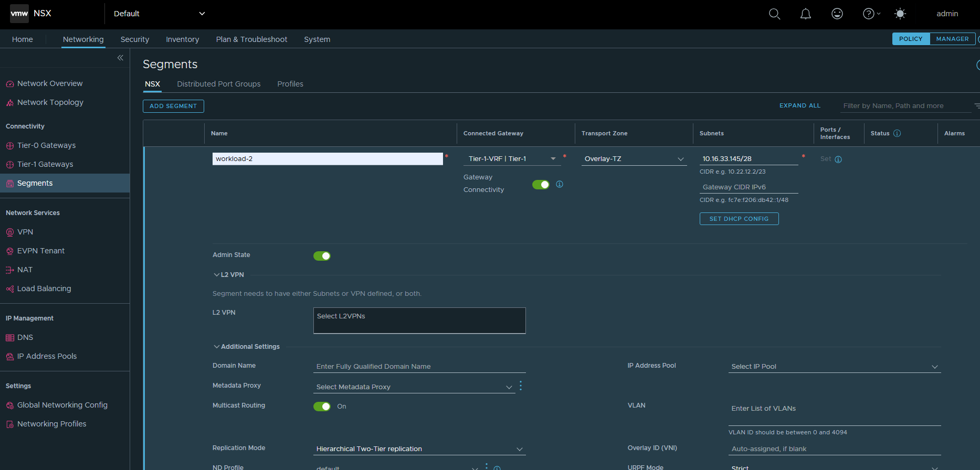980x470 pixels.
Task: Select POLICY mode button
Action: (911, 39)
